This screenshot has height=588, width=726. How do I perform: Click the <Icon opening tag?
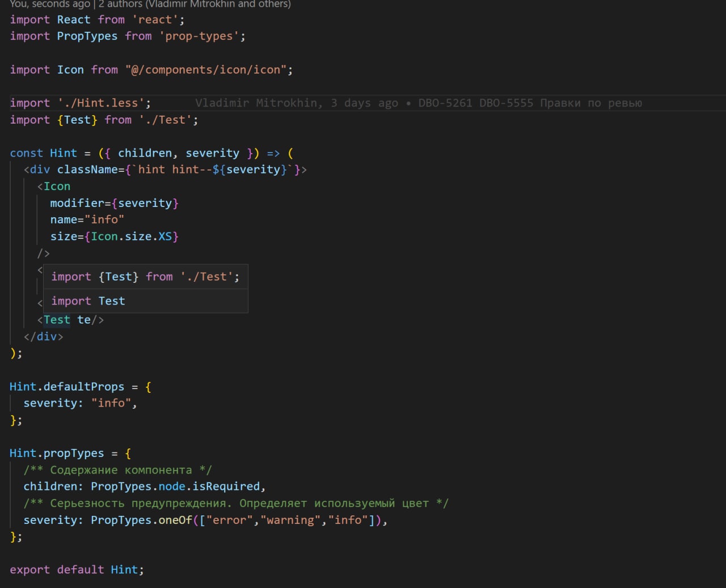54,187
